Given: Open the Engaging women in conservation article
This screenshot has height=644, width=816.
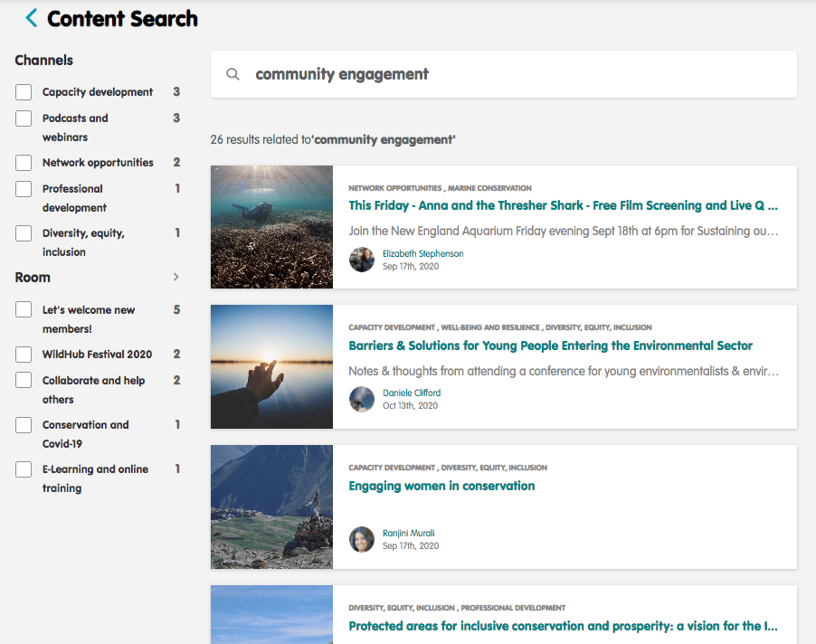Looking at the screenshot, I should click(x=441, y=486).
